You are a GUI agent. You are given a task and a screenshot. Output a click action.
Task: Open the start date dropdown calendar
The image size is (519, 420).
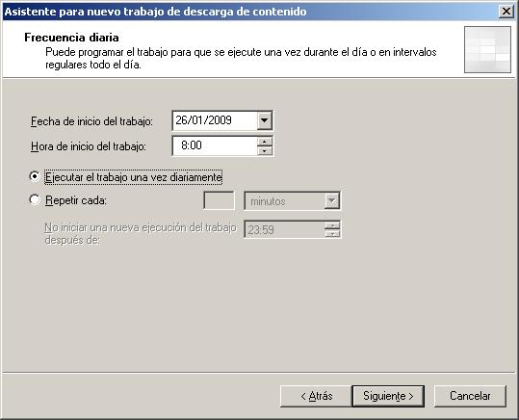click(264, 120)
